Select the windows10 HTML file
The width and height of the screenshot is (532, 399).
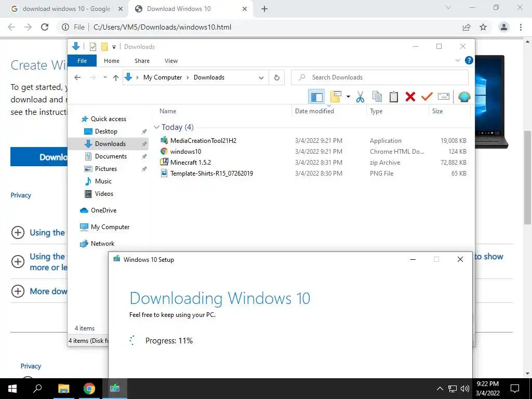pyautogui.click(x=185, y=151)
